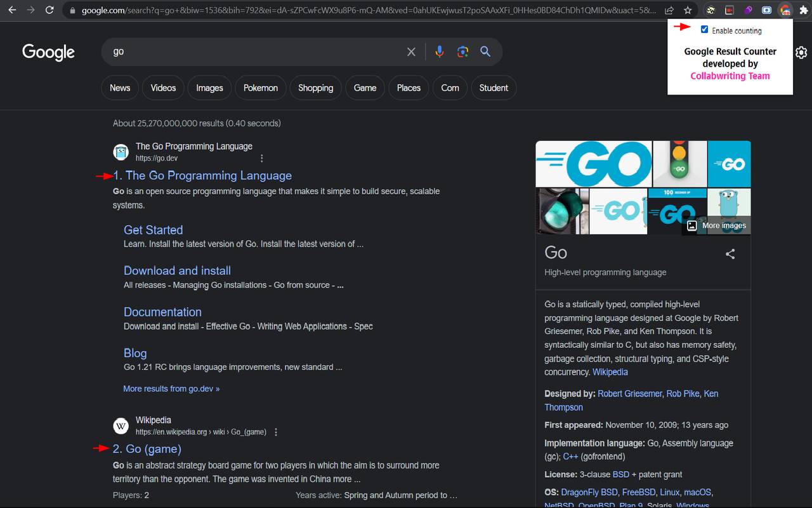Click the red video recorder extension icon
This screenshot has height=508, width=812.
pyautogui.click(x=730, y=10)
